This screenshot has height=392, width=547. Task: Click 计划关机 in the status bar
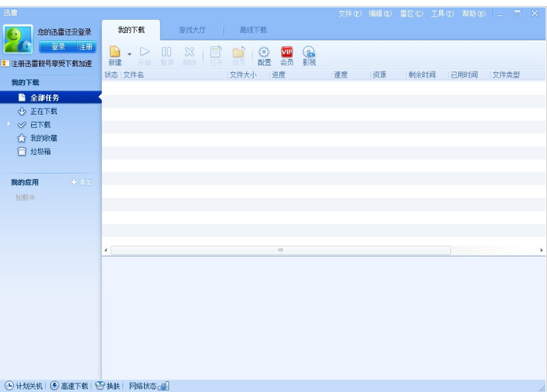[24, 386]
